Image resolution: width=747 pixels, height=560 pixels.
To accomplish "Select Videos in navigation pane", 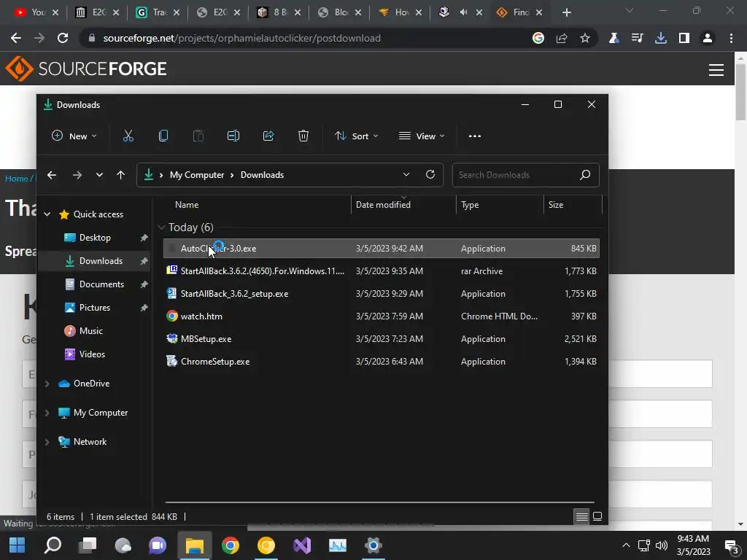I will pyautogui.click(x=92, y=354).
